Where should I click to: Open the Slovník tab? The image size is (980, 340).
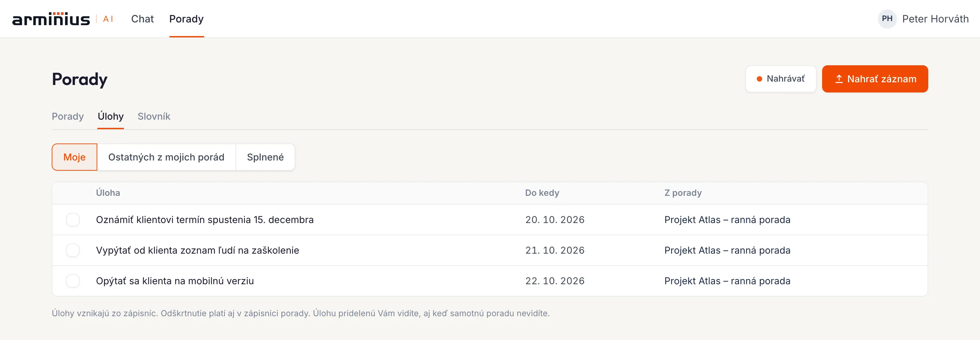(154, 116)
